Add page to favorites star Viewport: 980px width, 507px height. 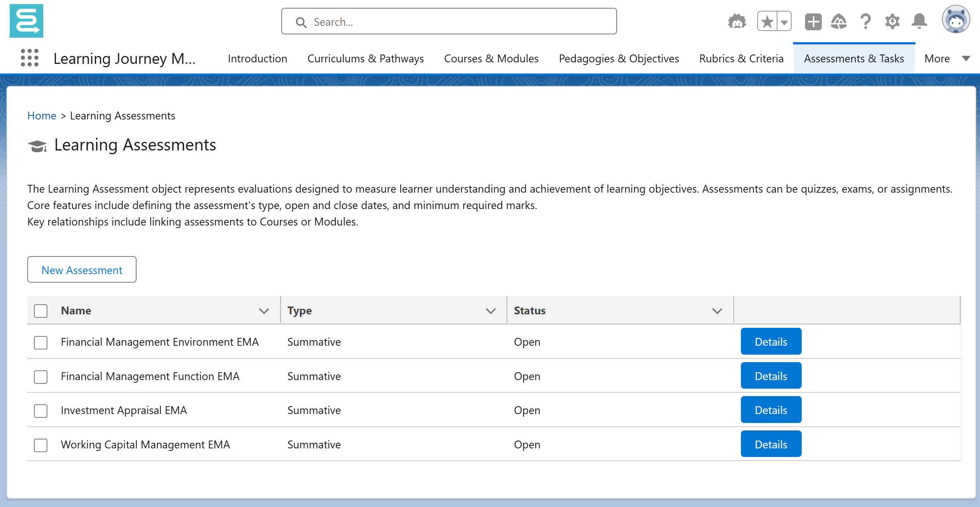[x=767, y=21]
